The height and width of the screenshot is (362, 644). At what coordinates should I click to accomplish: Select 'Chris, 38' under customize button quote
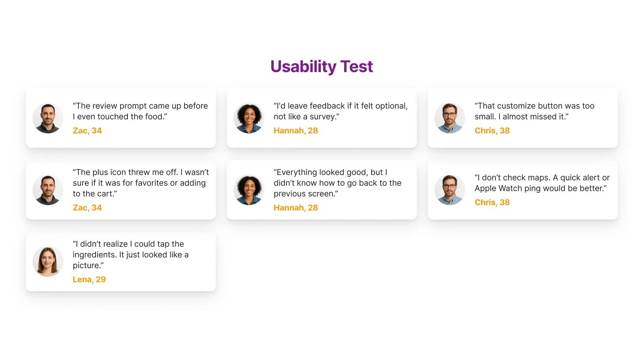click(492, 131)
